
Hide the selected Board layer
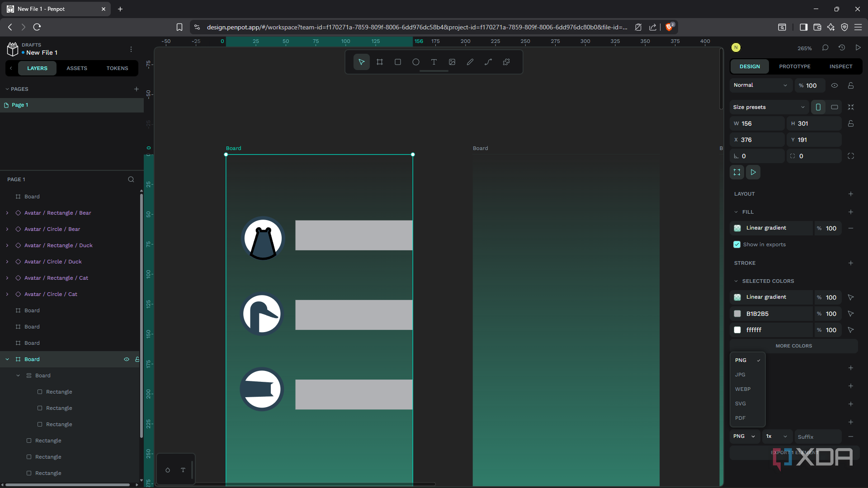click(127, 359)
